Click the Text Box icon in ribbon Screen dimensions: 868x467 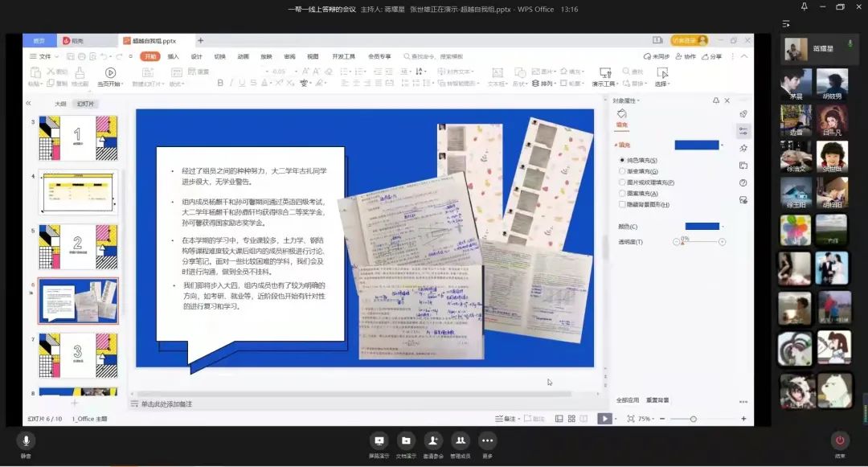pos(497,72)
